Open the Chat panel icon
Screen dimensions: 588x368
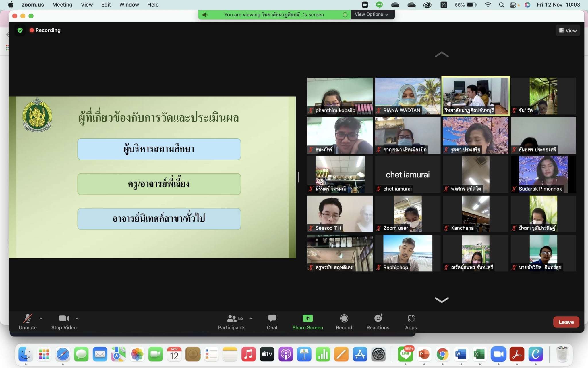click(272, 318)
